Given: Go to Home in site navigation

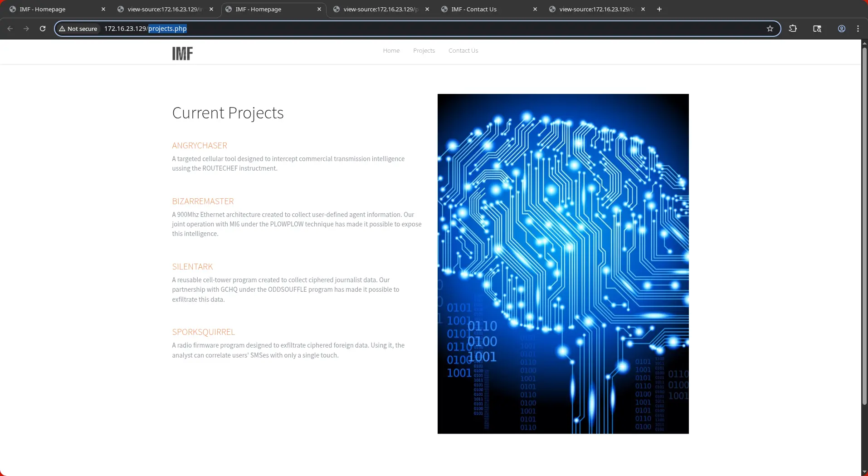Looking at the screenshot, I should [x=391, y=51].
